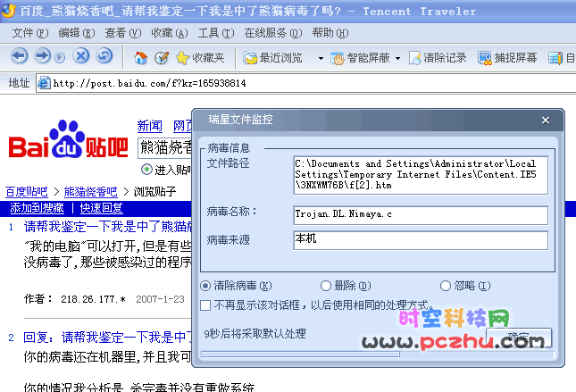
Task: Click the checkmark notepad toolbar icon
Action: (x=162, y=58)
